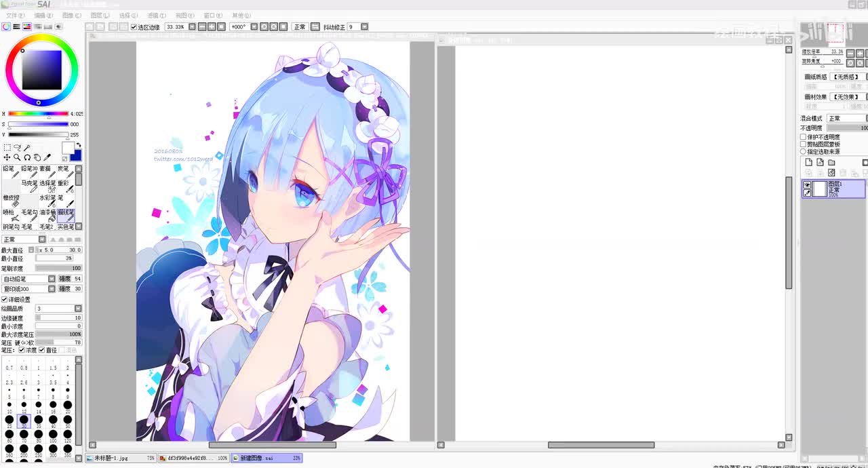Show the color wheel panel

click(6, 26)
